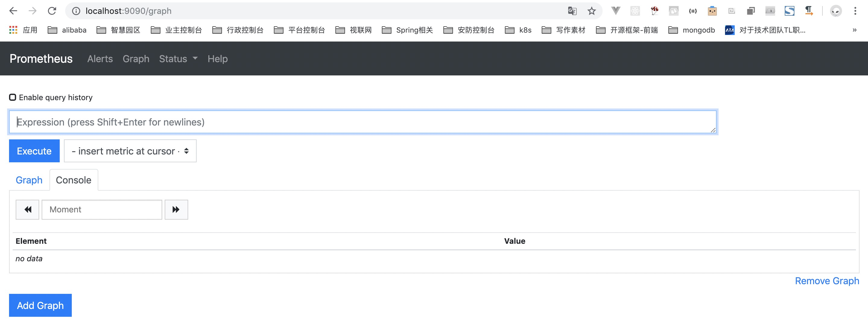Click the Add Graph button
868x321 pixels.
pyautogui.click(x=40, y=306)
